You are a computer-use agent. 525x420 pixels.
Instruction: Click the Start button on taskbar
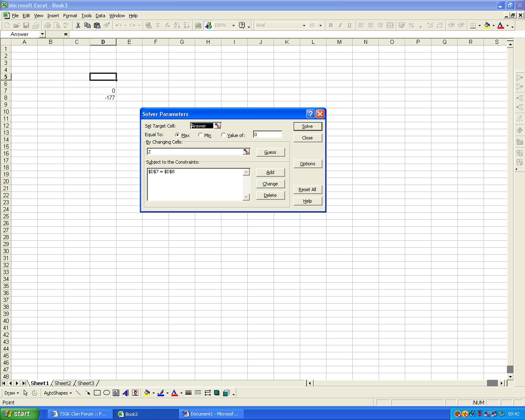pos(19,414)
